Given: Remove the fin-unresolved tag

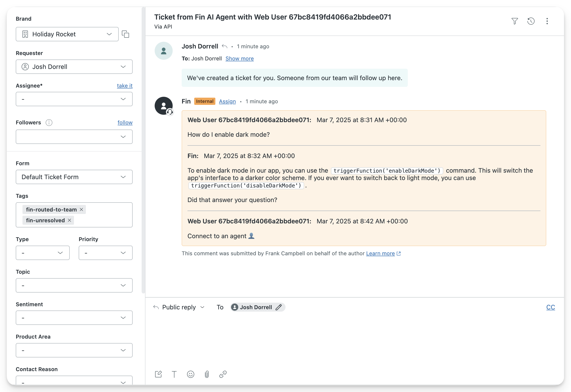Looking at the screenshot, I should (x=70, y=220).
